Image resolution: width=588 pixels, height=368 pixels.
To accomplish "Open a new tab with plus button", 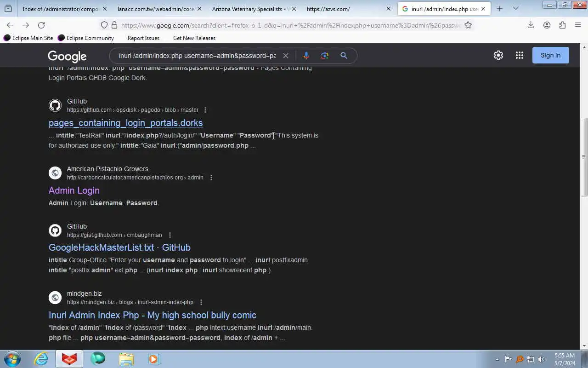I will [x=500, y=9].
